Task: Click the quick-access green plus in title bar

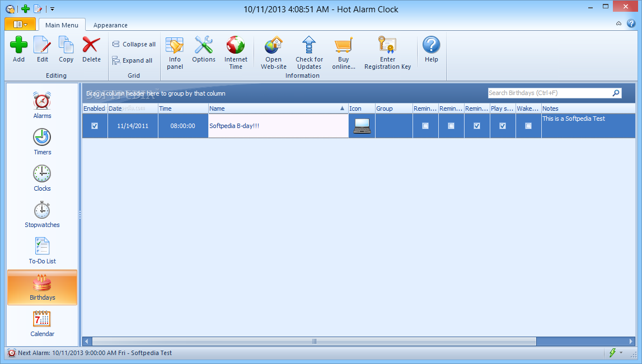Action: 25,8
